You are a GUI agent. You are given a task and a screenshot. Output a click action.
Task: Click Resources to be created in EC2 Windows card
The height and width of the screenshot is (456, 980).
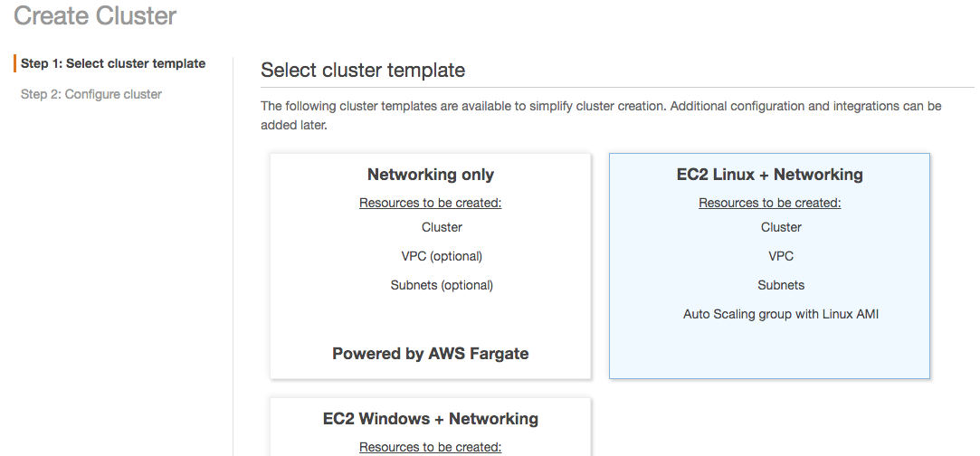(431, 447)
